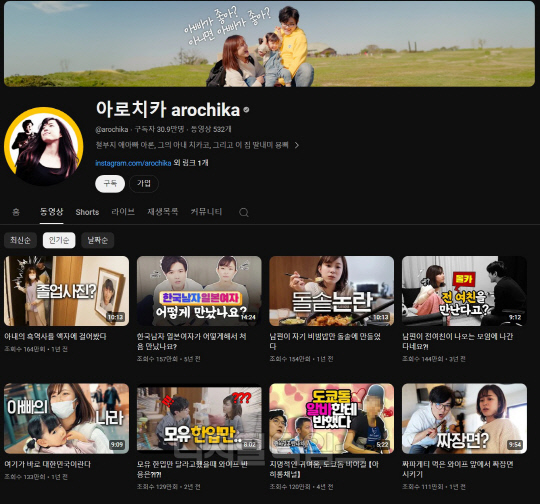
Task: Switch to the 라이브 tab
Action: click(123, 212)
